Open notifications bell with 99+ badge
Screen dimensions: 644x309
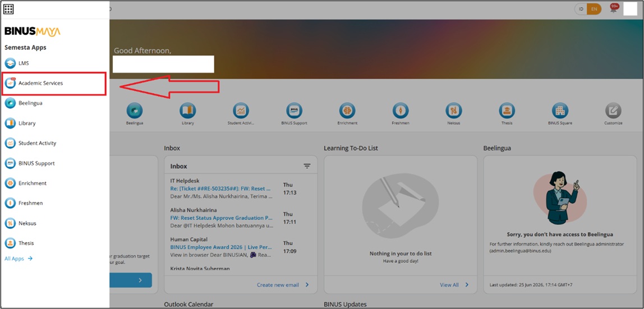pyautogui.click(x=614, y=9)
